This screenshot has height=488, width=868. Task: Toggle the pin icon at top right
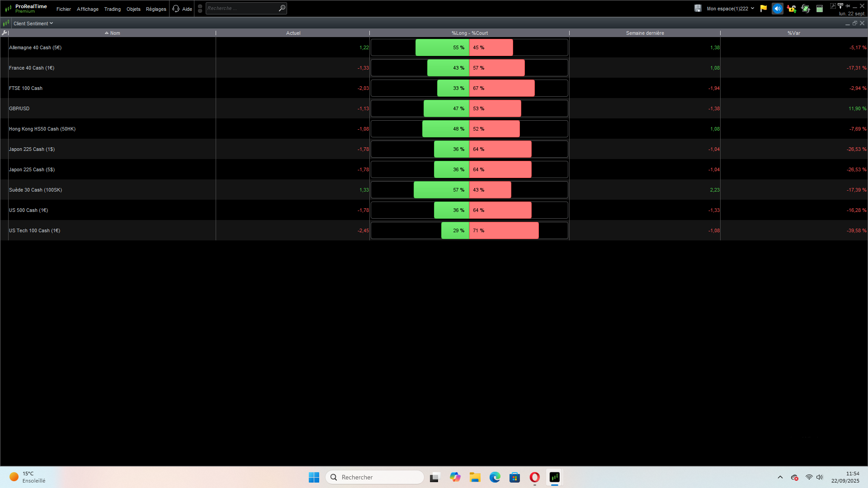click(x=848, y=5)
